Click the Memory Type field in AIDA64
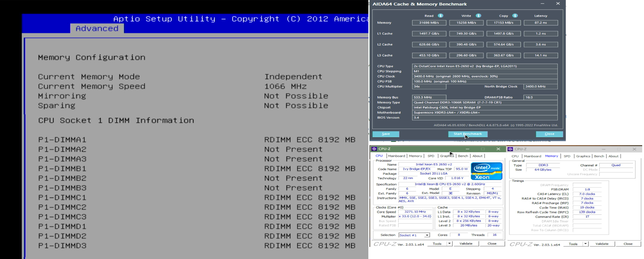This screenshot has height=259, width=644. 485,103
